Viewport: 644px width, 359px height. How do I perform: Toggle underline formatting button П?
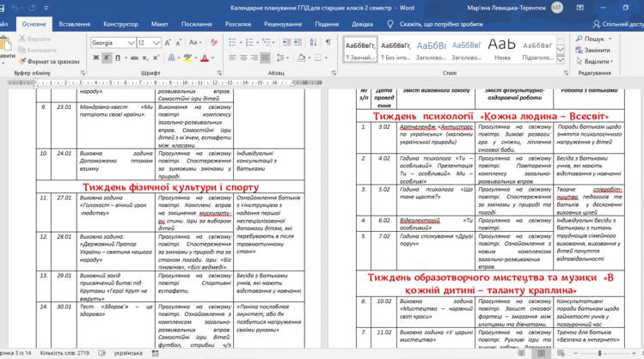[x=118, y=58]
